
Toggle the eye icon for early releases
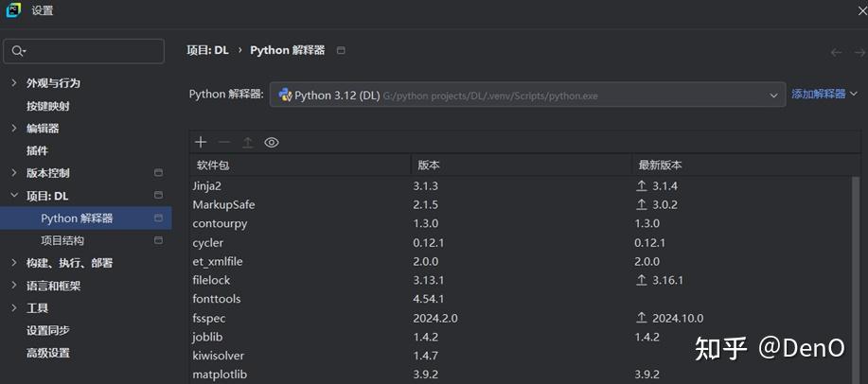[272, 143]
